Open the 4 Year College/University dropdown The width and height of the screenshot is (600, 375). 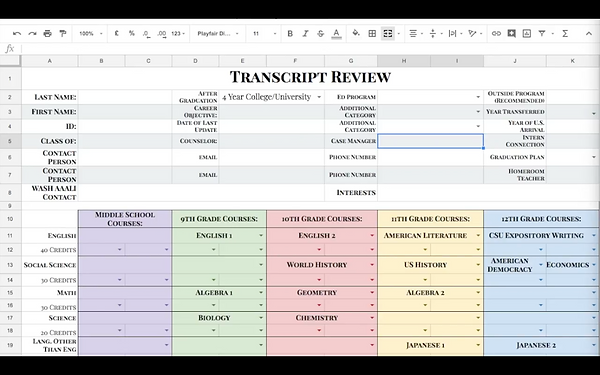319,97
